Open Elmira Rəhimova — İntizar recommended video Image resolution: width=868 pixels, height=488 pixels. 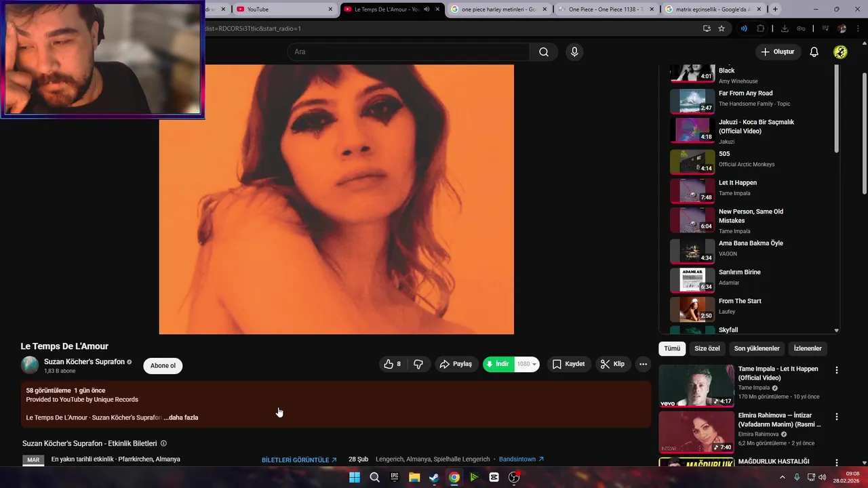pyautogui.click(x=696, y=432)
